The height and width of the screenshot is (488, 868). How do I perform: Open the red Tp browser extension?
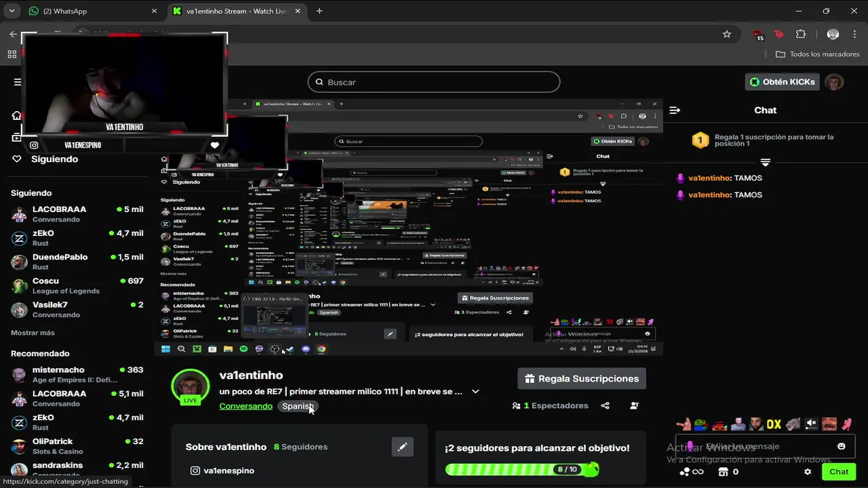click(779, 34)
